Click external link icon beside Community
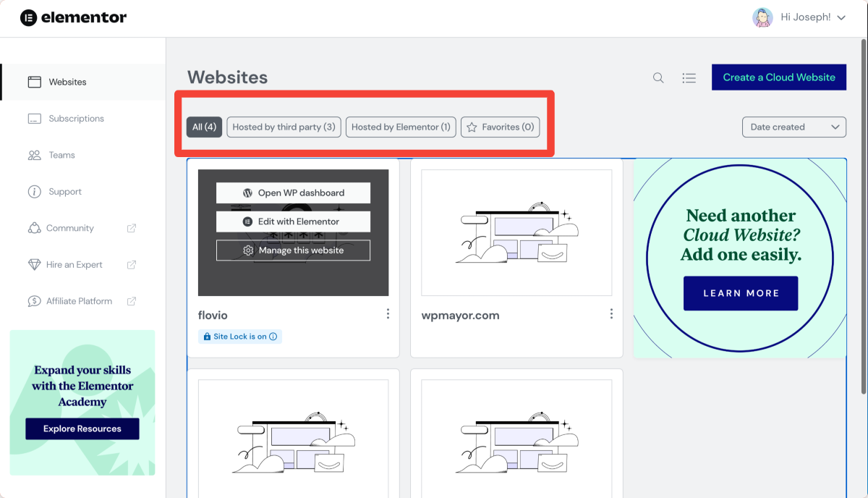This screenshot has width=868, height=498. pyautogui.click(x=132, y=228)
